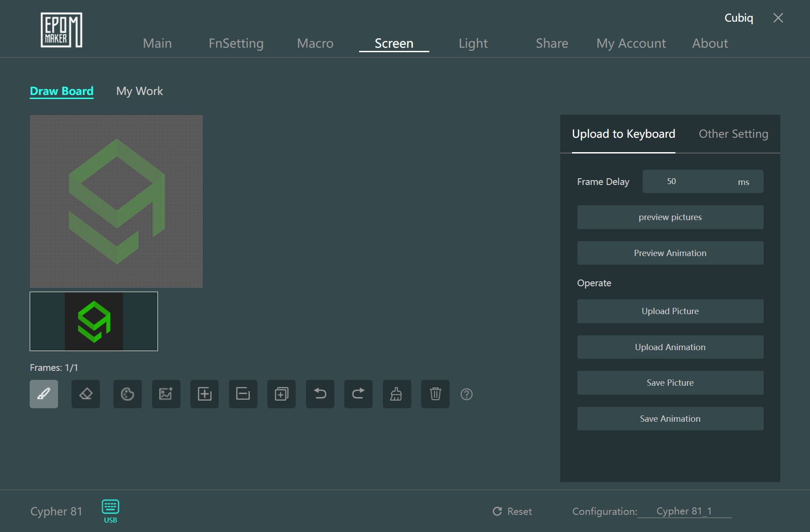
Task: Open the color palette picker
Action: point(127,394)
